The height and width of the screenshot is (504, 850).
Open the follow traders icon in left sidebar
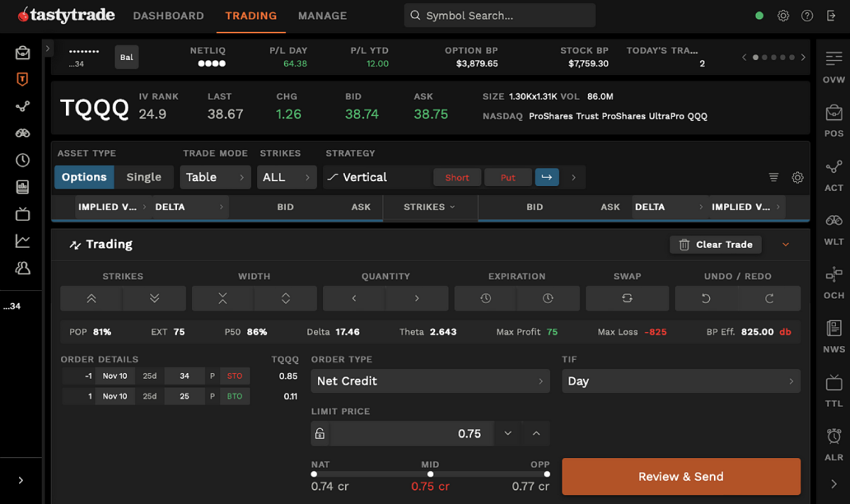[x=23, y=268]
